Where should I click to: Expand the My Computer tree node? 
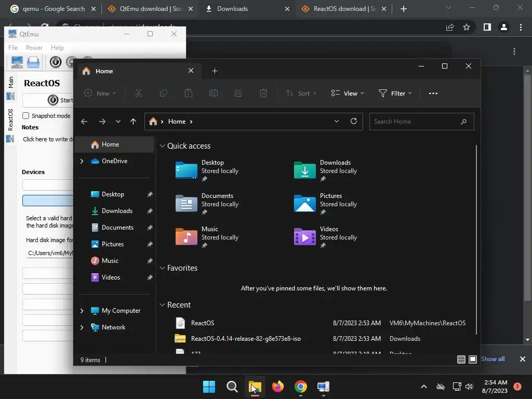[82, 311]
